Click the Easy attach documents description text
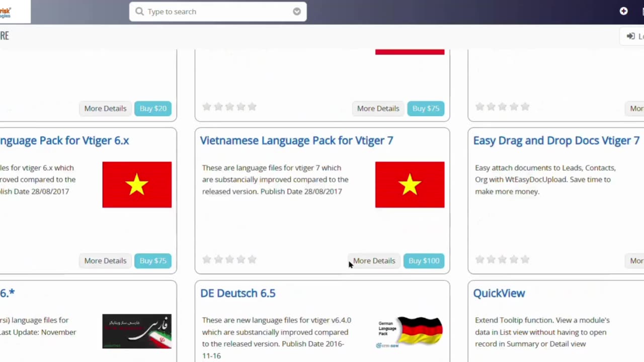 pyautogui.click(x=545, y=179)
